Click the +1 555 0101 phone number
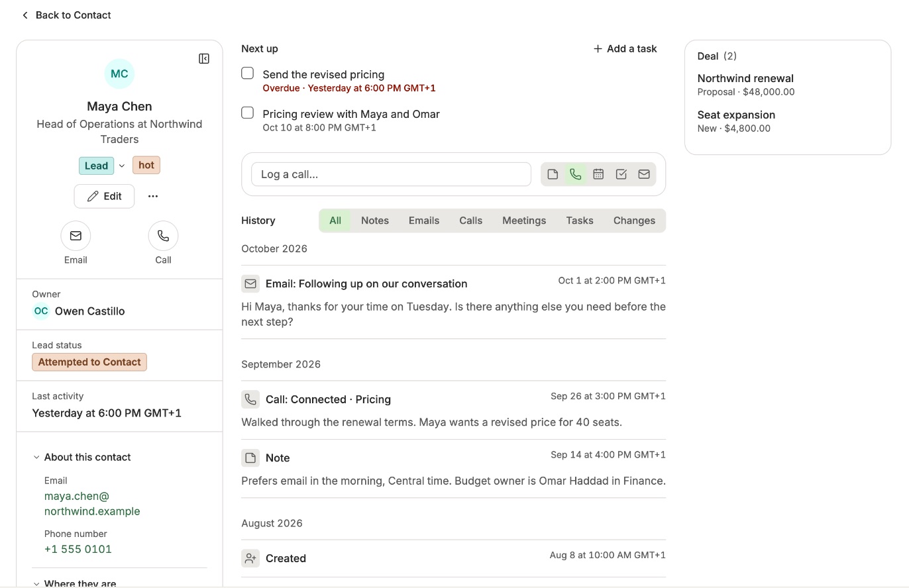The image size is (909, 588). pos(78,549)
